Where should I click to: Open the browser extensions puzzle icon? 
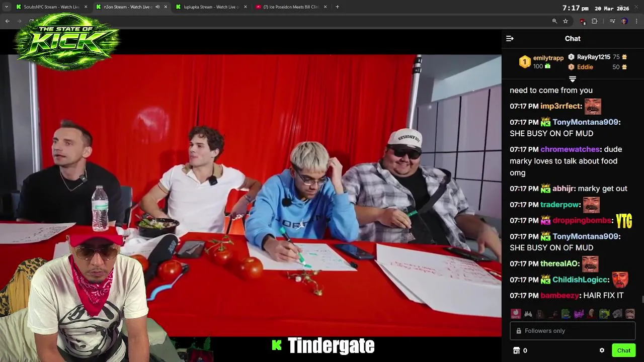pyautogui.click(x=595, y=21)
